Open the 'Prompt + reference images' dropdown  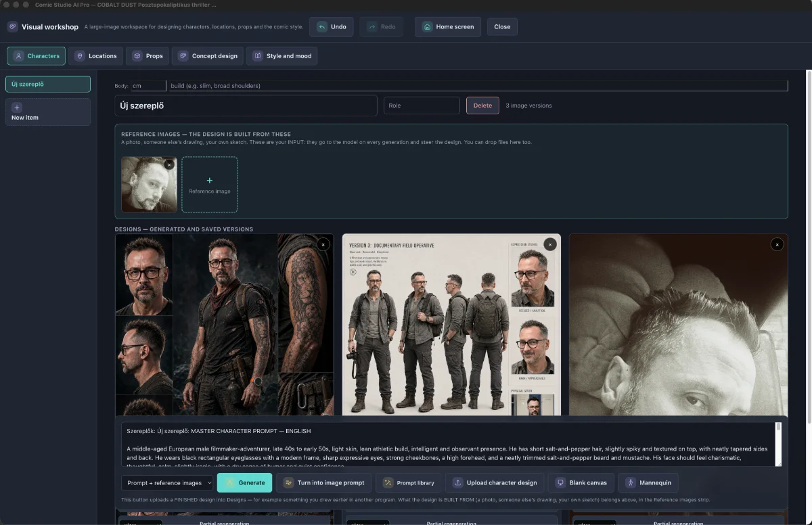coord(167,483)
